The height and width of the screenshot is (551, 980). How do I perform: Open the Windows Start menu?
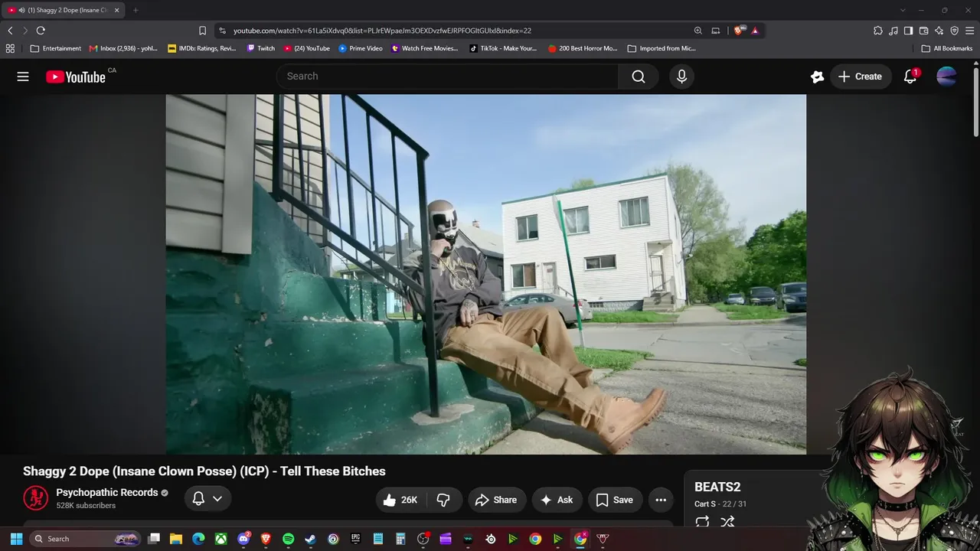[16, 539]
